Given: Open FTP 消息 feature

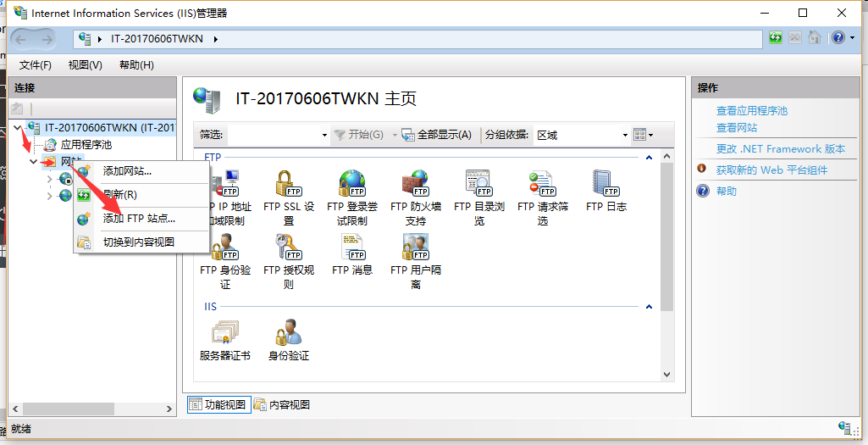Looking at the screenshot, I should click(x=352, y=255).
